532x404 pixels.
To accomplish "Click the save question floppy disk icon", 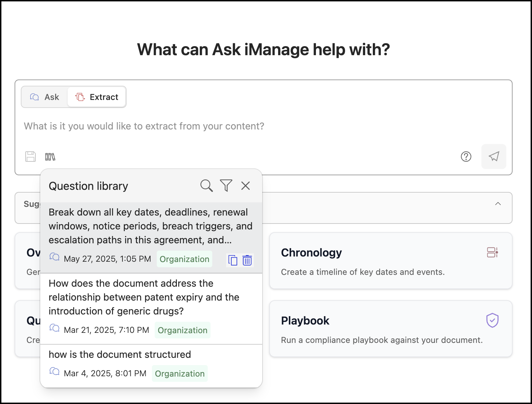I will click(x=31, y=157).
